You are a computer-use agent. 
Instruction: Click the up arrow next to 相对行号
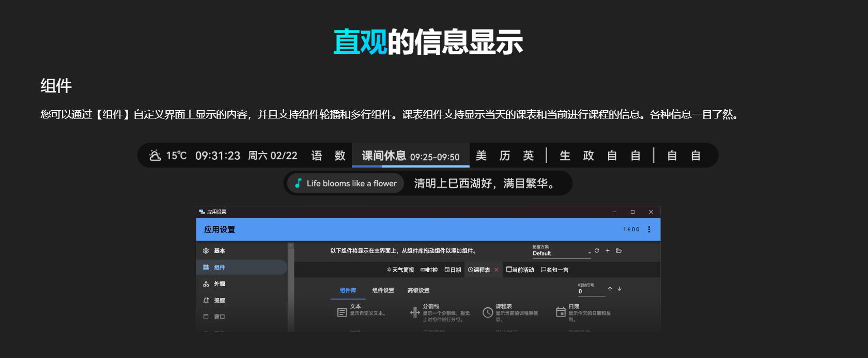point(610,289)
